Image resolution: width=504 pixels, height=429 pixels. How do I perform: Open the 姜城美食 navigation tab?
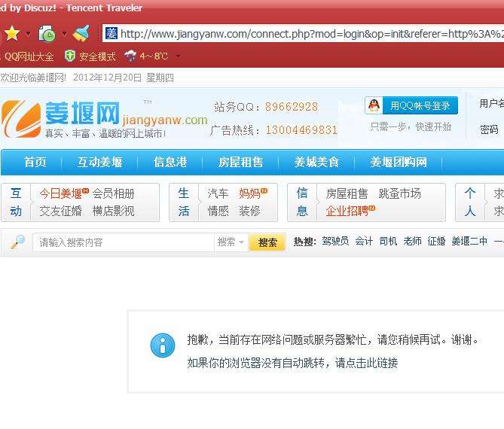click(x=316, y=162)
